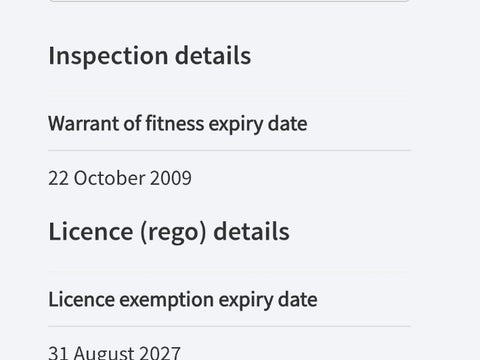480x360 pixels.
Task: Click the word October in the date
Action: click(109, 178)
